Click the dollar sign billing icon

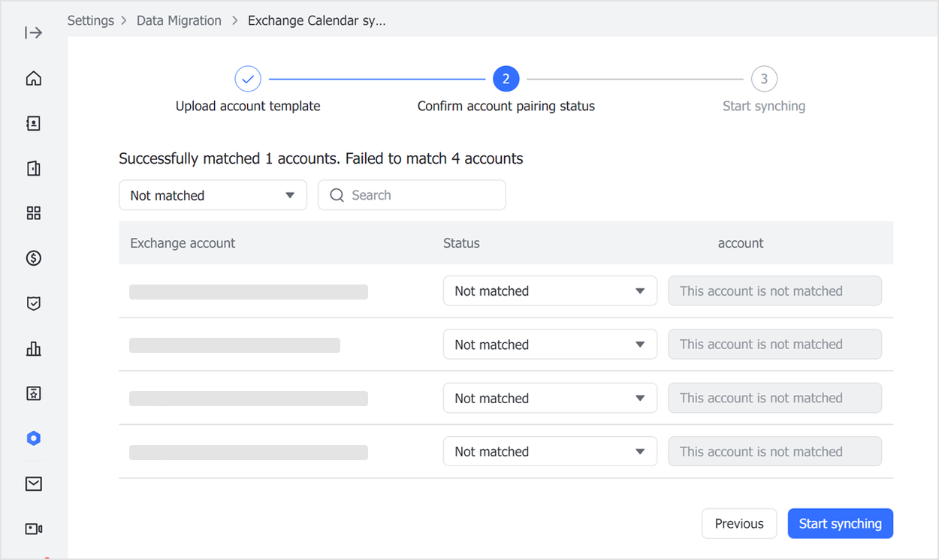[34, 258]
